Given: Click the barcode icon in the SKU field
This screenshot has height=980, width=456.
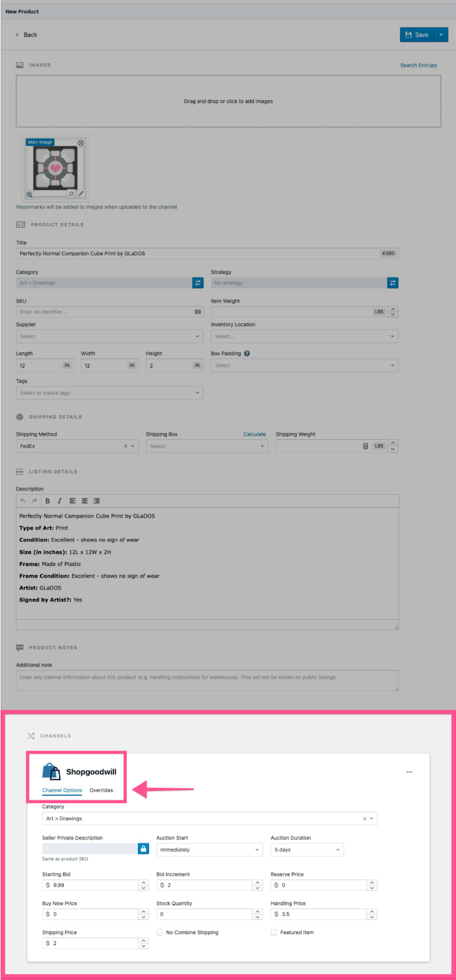Looking at the screenshot, I should coord(198,312).
